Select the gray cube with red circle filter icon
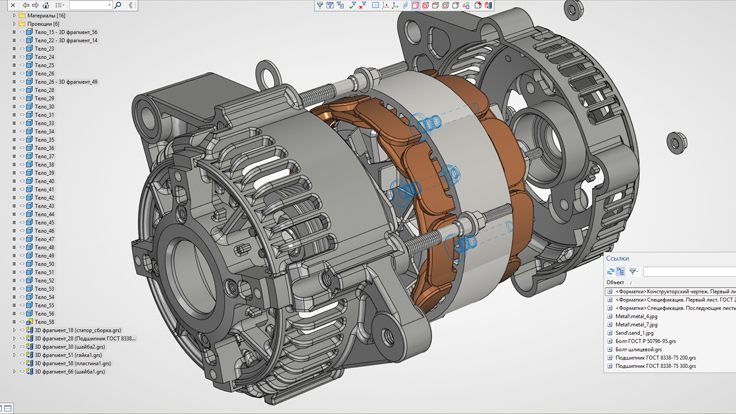The image size is (736, 414). point(445,5)
